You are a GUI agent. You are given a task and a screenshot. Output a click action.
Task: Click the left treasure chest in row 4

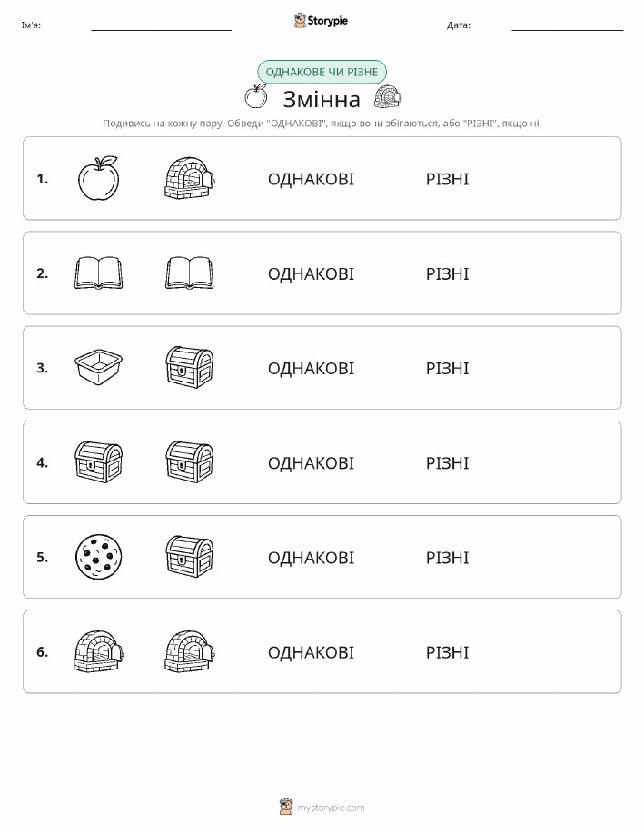pyautogui.click(x=98, y=461)
